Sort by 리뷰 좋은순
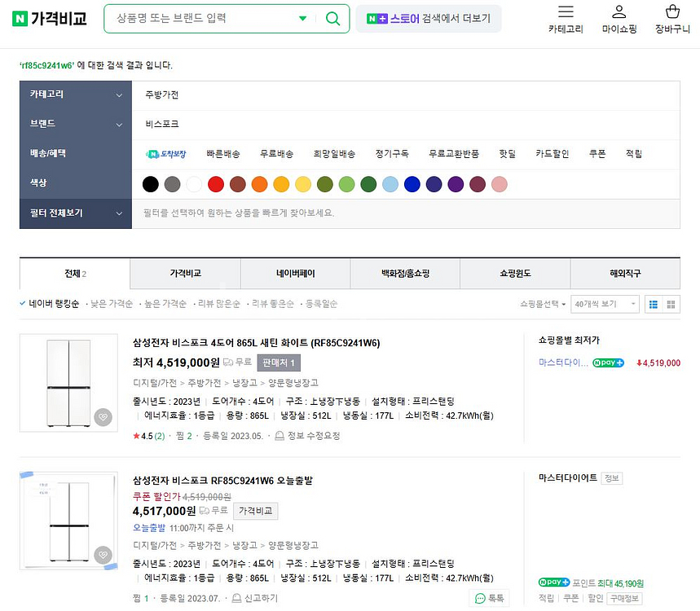 tap(273, 304)
